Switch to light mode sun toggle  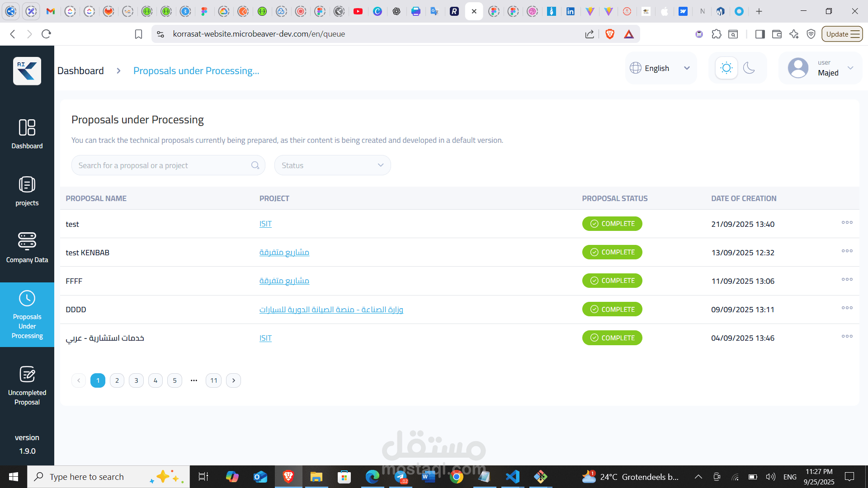(726, 68)
